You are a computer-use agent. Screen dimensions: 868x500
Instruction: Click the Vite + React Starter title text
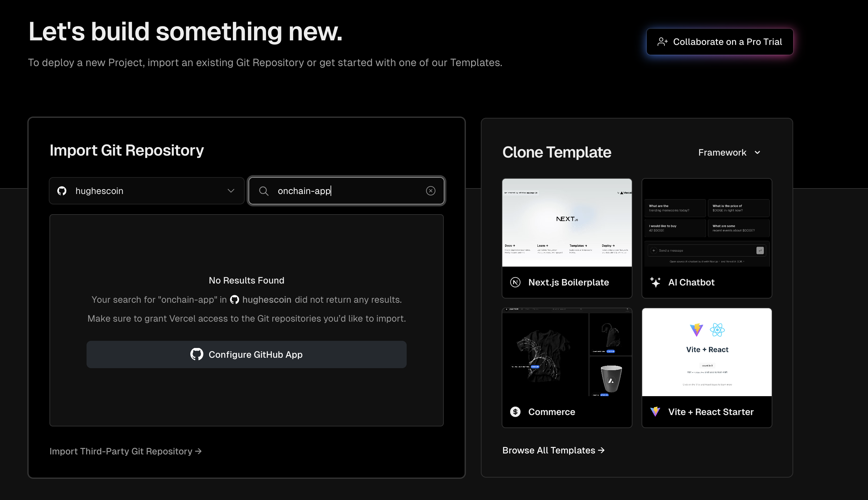point(711,411)
